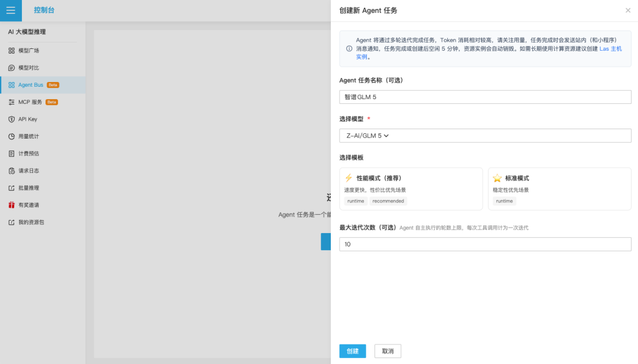Click the recommended tag on 性能模式

click(x=388, y=201)
